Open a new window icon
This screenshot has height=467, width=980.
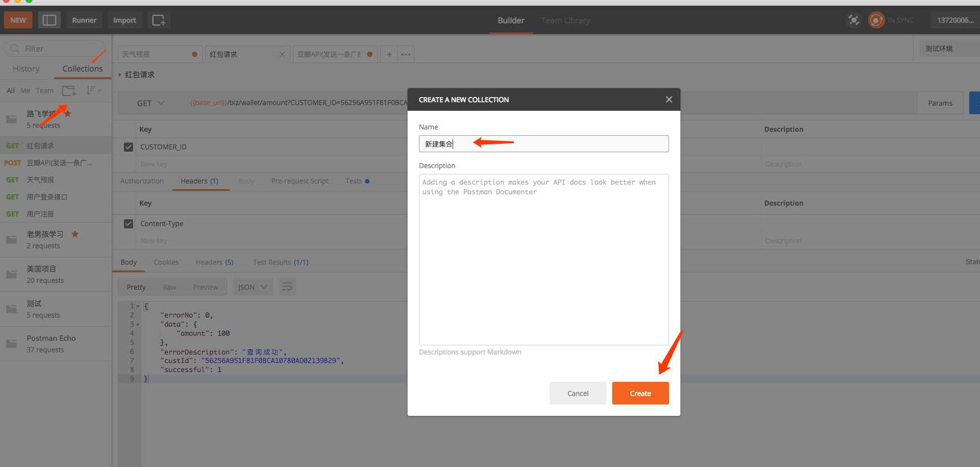[x=159, y=20]
